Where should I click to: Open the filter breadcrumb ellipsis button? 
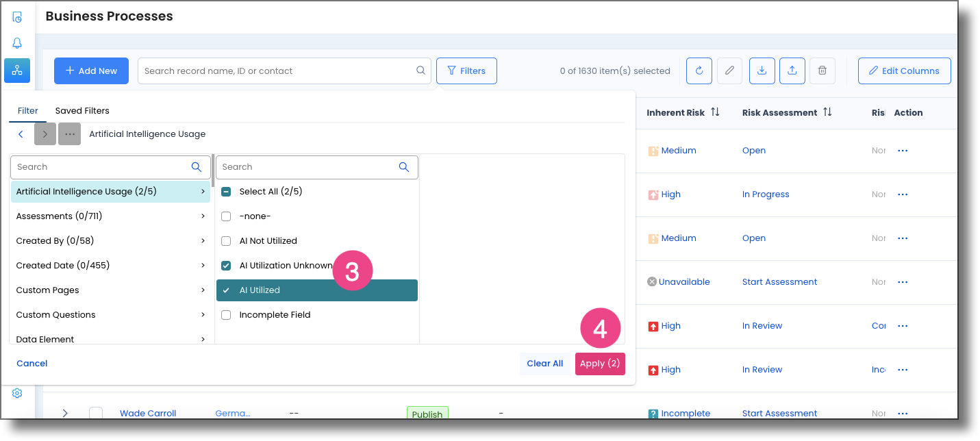point(69,134)
